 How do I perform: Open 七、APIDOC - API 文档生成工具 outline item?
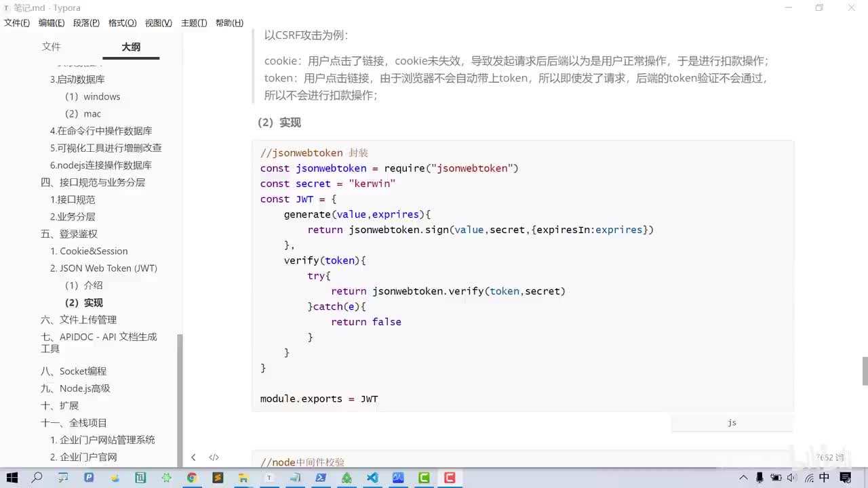pyautogui.click(x=99, y=342)
